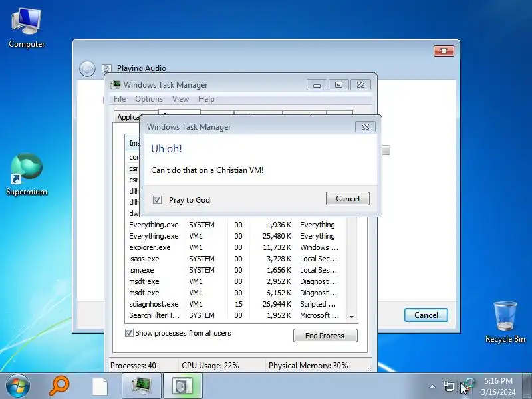Click the Show desktop strip

[x=527, y=386]
